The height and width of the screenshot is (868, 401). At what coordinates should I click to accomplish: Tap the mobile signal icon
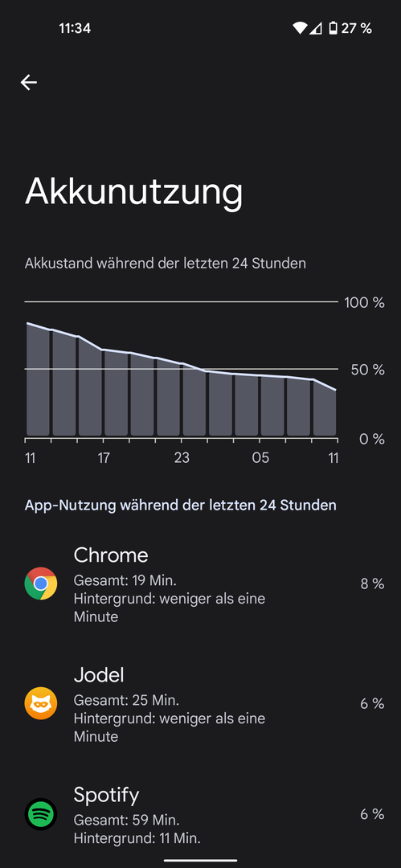(x=316, y=28)
